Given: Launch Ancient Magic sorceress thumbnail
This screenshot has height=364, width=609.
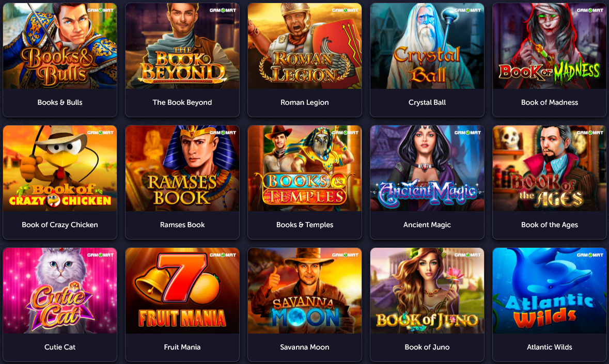Looking at the screenshot, I should [427, 168].
